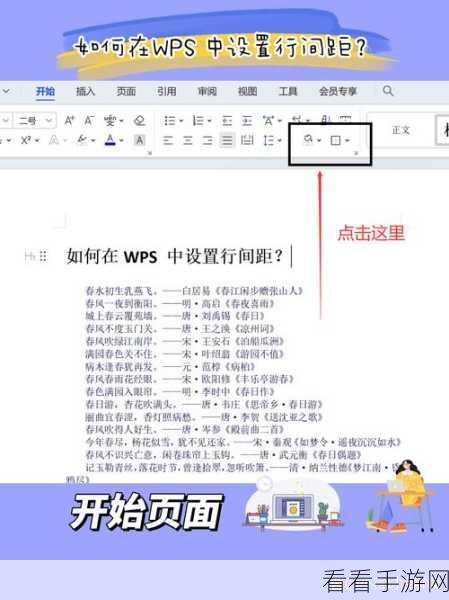Click the increase indent icon
This screenshot has width=449, height=600.
tap(247, 121)
